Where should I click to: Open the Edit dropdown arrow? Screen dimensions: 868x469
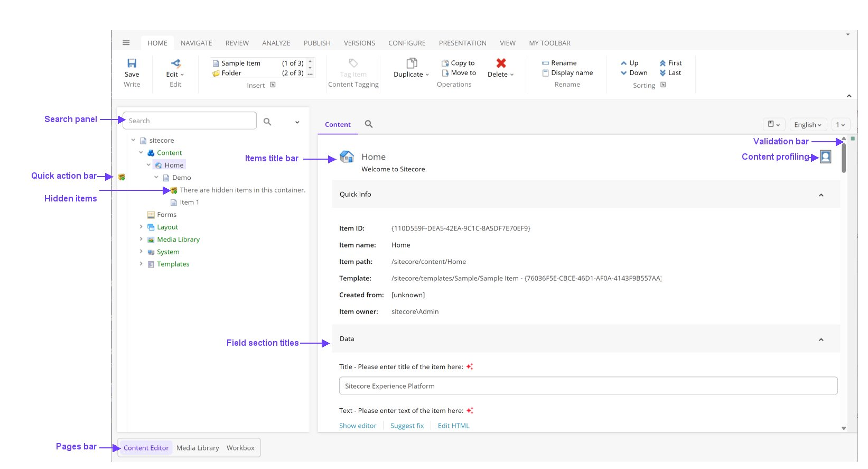click(x=182, y=75)
